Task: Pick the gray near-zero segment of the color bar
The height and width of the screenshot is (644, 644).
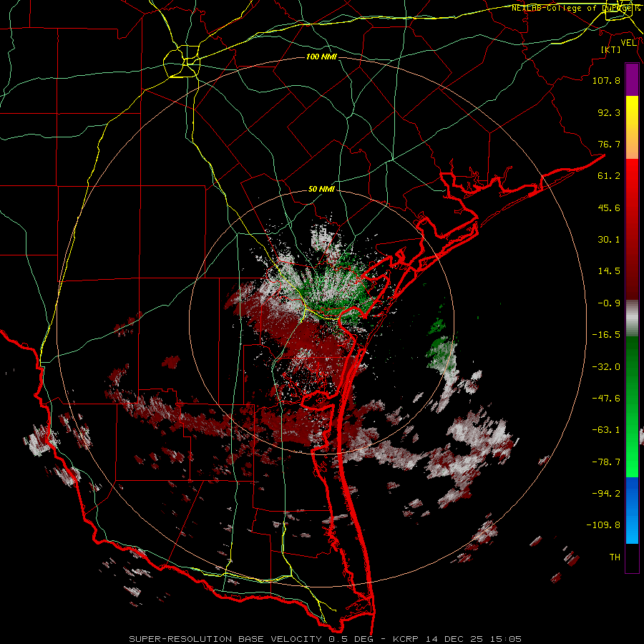Action: click(632, 318)
